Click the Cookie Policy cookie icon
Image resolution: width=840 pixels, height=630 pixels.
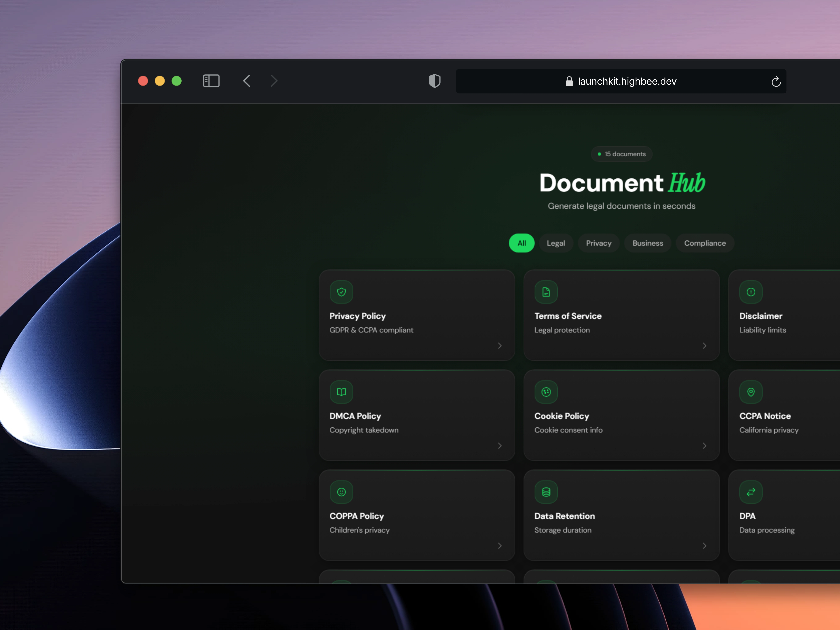pos(546,392)
